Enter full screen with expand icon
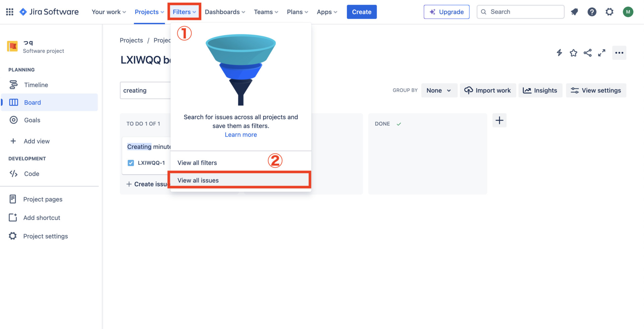644x329 pixels. pos(601,53)
